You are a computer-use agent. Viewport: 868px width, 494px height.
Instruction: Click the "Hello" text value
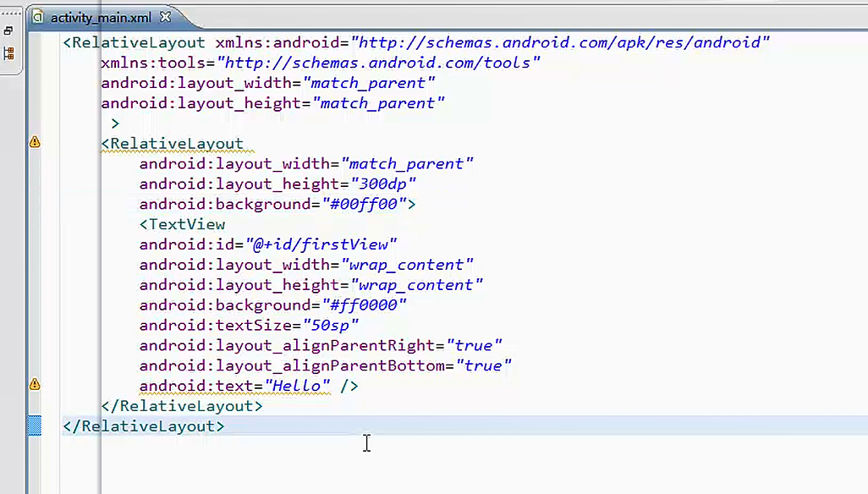pos(297,386)
